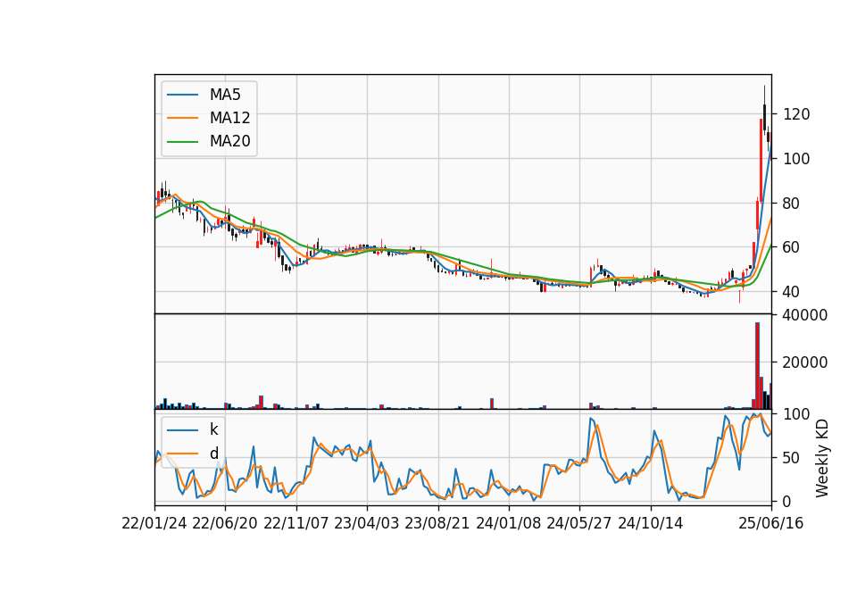Click the 25/06/16 date tick label
Screen dimensions: 857x616
pyautogui.click(x=771, y=523)
